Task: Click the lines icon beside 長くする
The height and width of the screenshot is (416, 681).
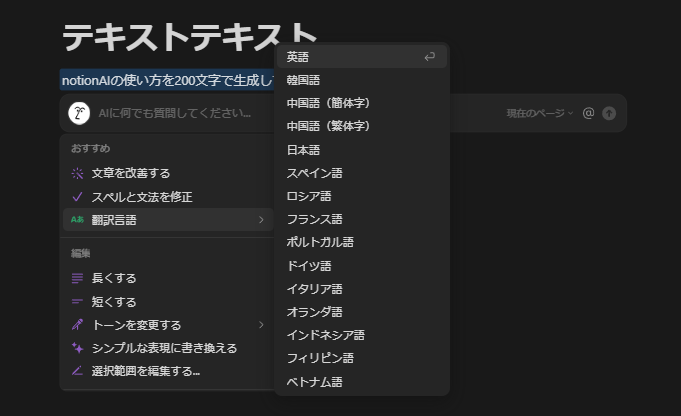Action: pyautogui.click(x=77, y=278)
